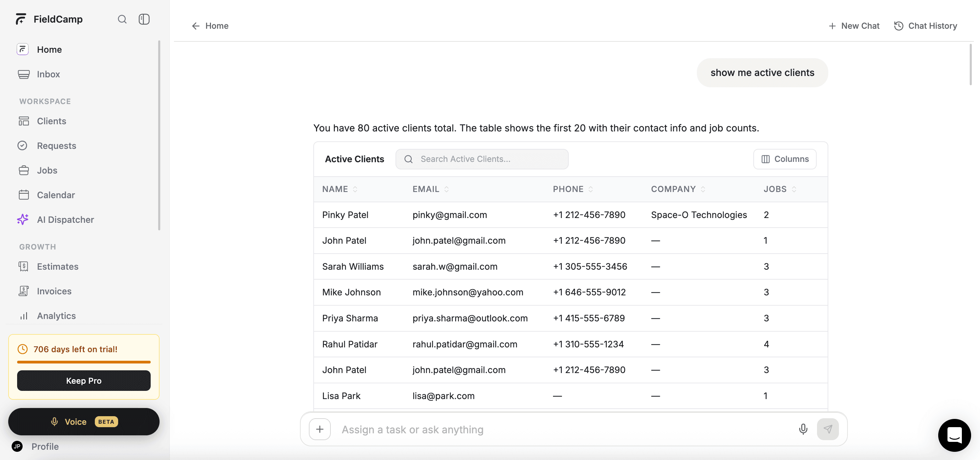This screenshot has width=980, height=460.
Task: Open Analytics via chart icon
Action: click(24, 316)
